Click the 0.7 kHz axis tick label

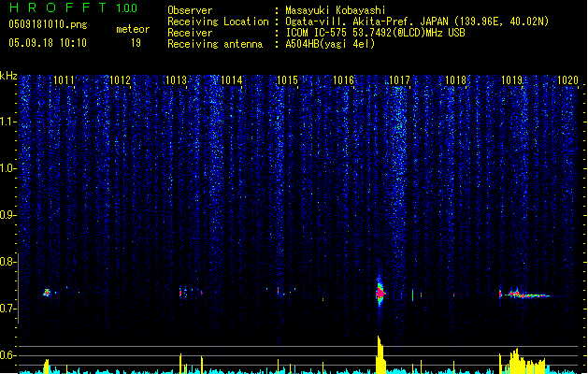click(8, 309)
